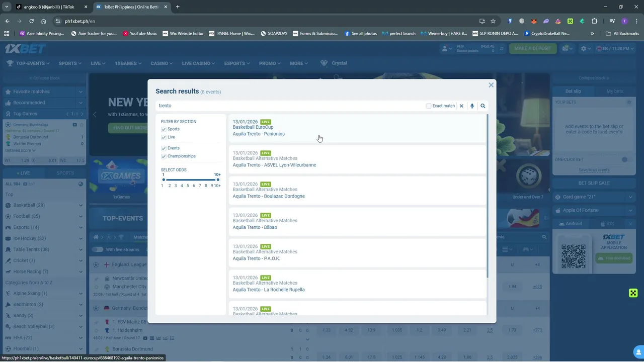The image size is (644, 362).
Task: Open a new browser tab
Action: [178, 7]
